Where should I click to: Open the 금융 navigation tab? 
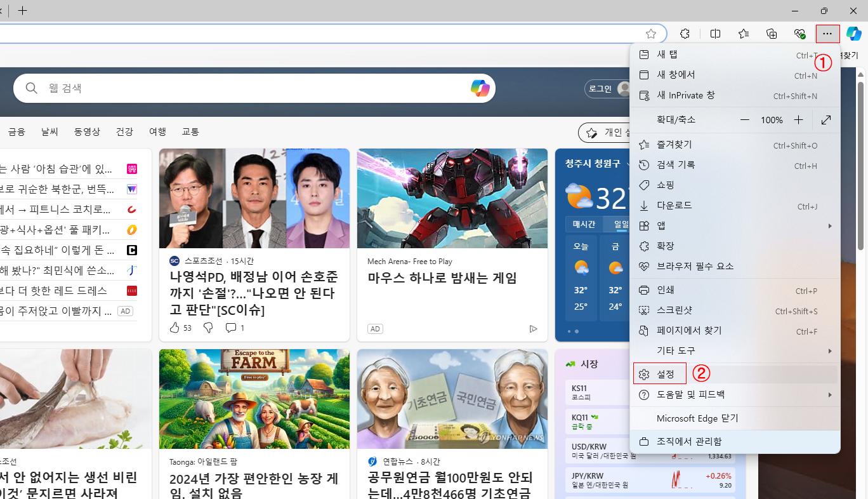pyautogui.click(x=16, y=131)
